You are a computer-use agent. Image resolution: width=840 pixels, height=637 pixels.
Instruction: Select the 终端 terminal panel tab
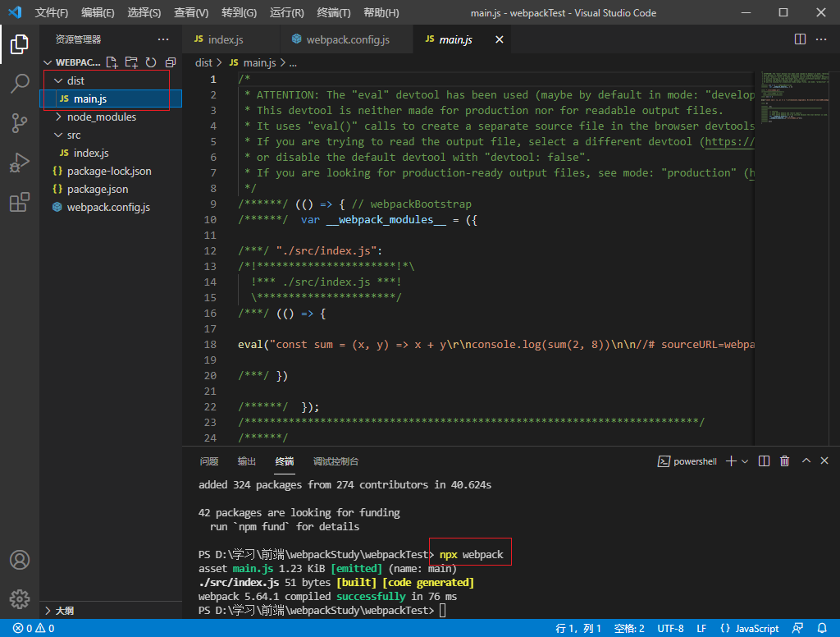click(285, 461)
